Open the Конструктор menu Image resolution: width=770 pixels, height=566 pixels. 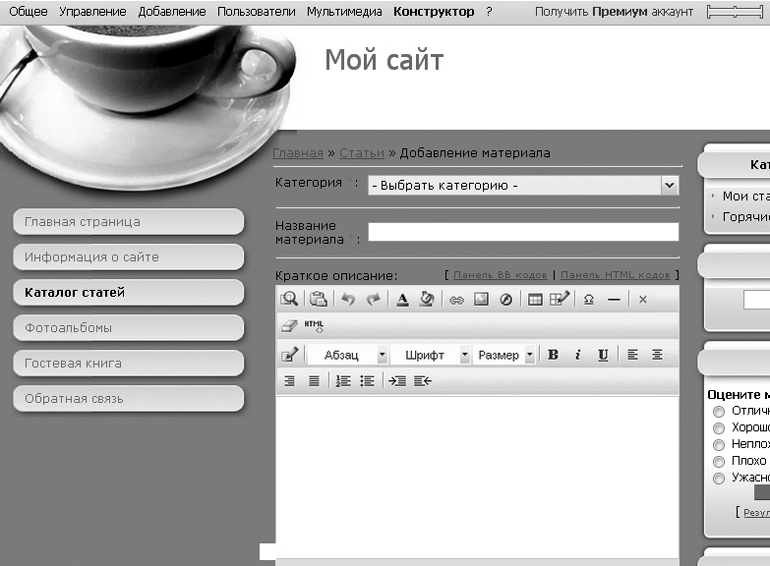(434, 11)
